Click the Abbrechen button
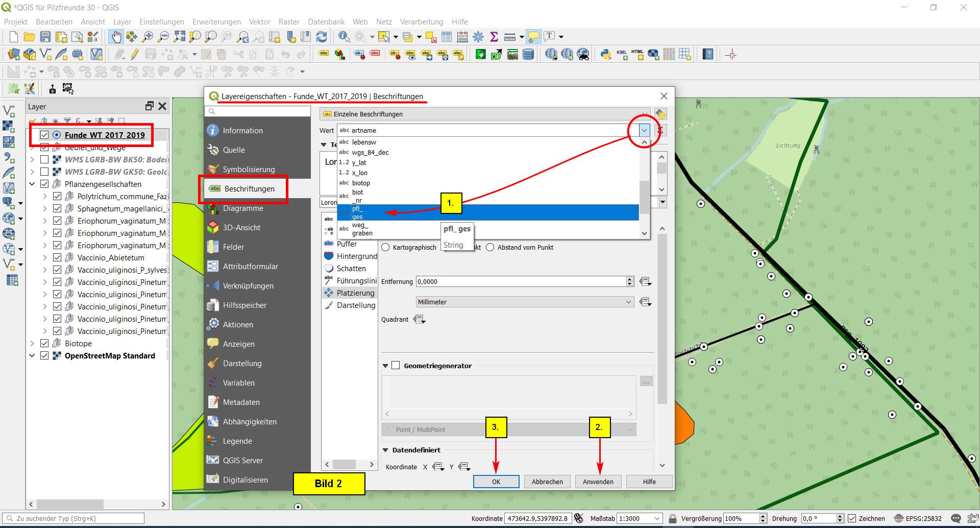 547,482
